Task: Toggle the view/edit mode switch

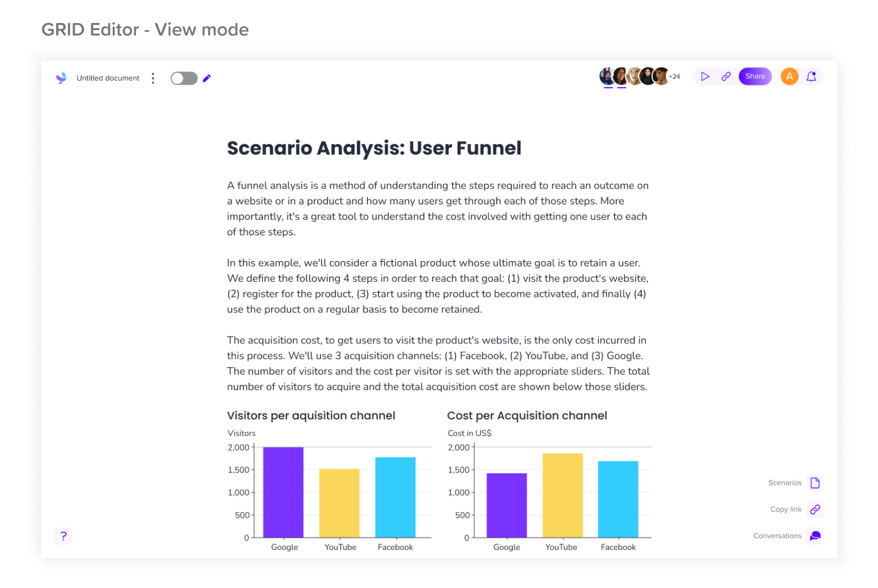Action: point(184,78)
